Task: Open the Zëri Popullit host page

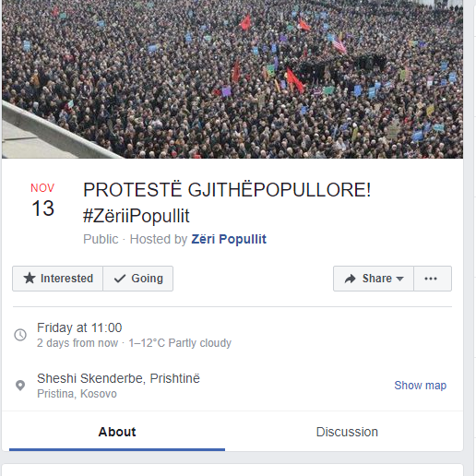Action: (229, 239)
